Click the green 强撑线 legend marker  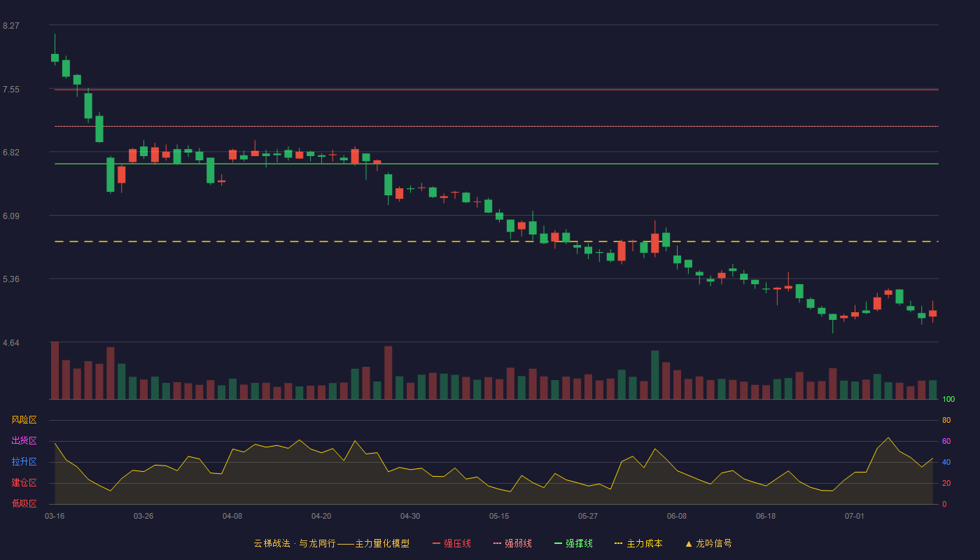[x=558, y=543]
